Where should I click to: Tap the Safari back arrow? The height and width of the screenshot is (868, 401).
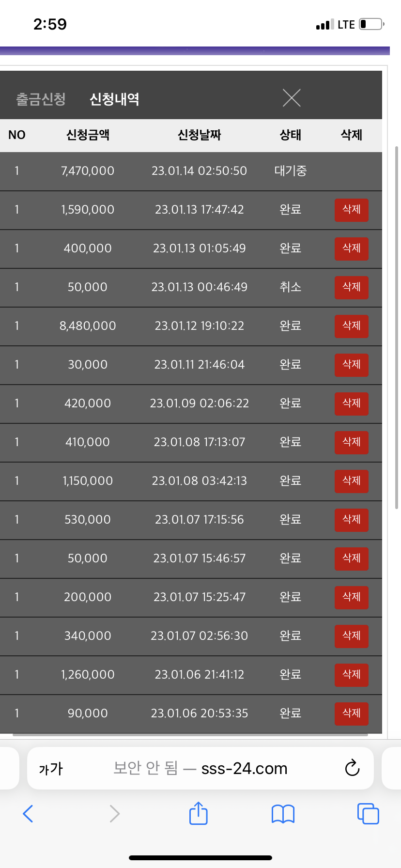(x=28, y=813)
